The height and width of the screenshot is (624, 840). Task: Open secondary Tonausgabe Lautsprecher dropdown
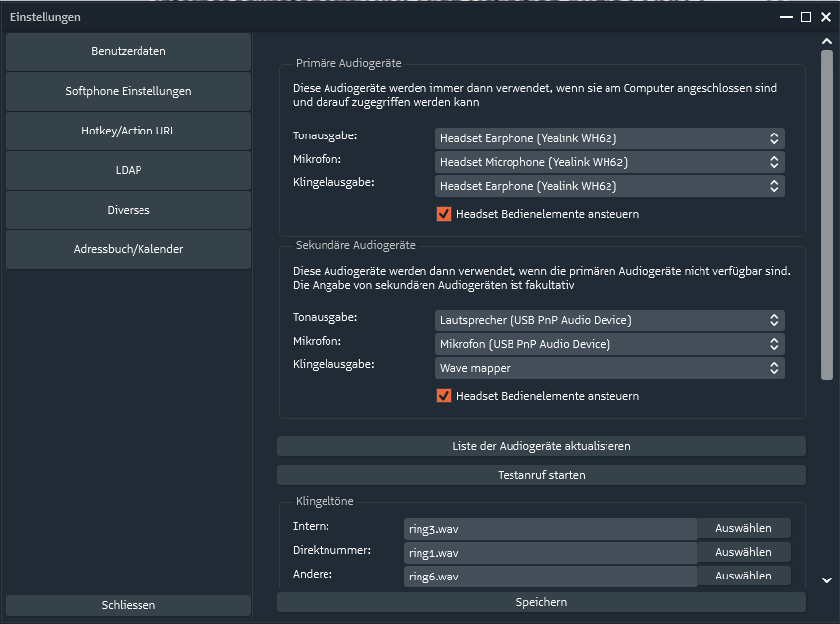tap(609, 320)
